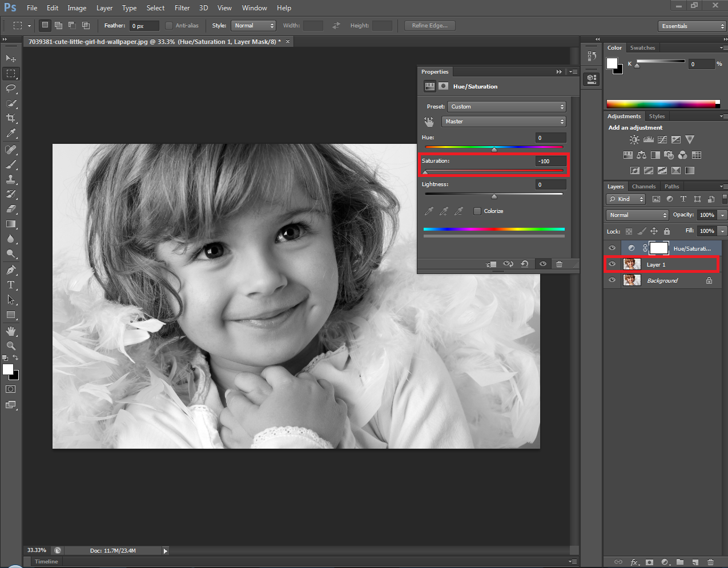Hide the Layer 1 layer
This screenshot has height=568, width=728.
612,264
